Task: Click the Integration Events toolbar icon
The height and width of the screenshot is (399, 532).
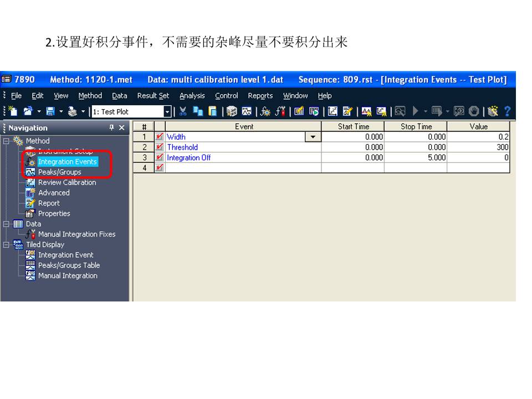Action: (x=265, y=112)
